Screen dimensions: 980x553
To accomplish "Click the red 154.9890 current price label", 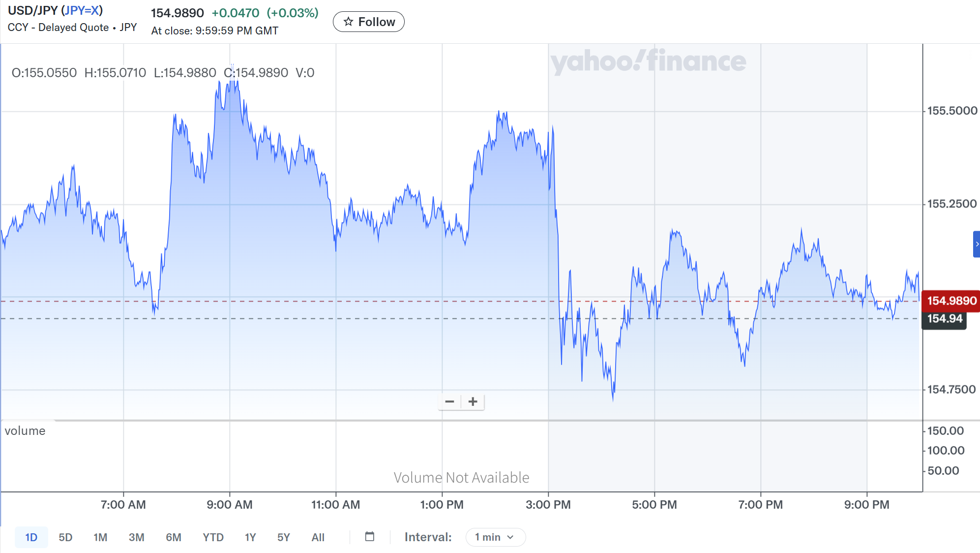I will (x=951, y=301).
